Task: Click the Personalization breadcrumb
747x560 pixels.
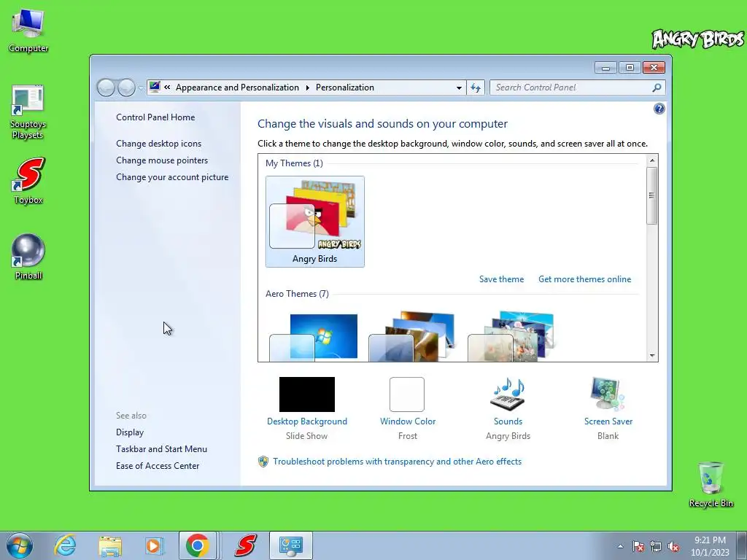Action: point(345,87)
